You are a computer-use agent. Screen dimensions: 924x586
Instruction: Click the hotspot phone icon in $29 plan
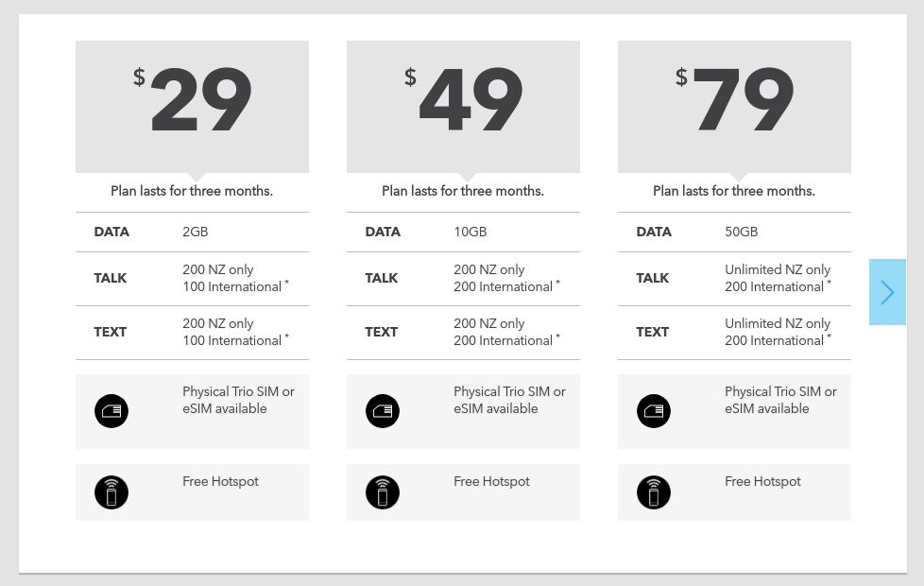pyautogui.click(x=111, y=492)
